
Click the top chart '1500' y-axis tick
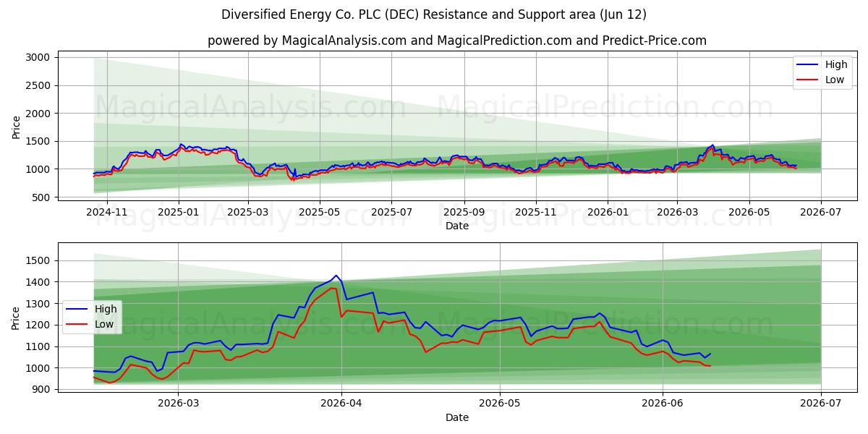pos(38,141)
